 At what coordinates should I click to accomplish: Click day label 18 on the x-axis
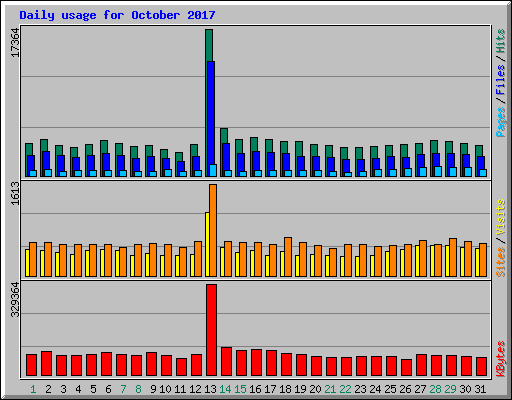[x=285, y=389]
